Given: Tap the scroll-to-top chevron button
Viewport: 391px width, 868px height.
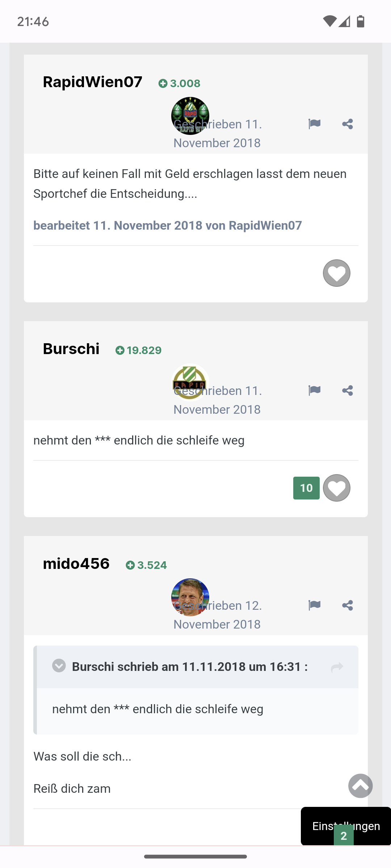Looking at the screenshot, I should point(361,786).
